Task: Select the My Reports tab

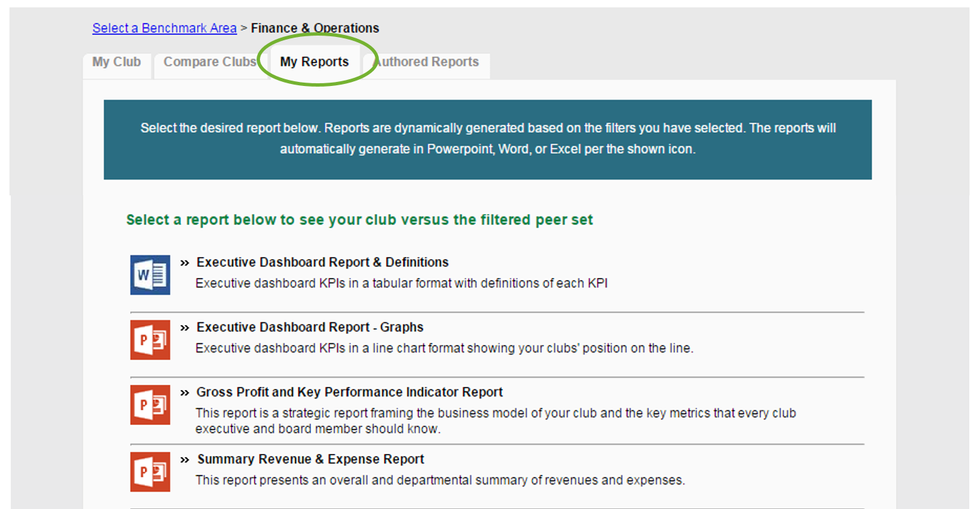Action: click(x=315, y=62)
